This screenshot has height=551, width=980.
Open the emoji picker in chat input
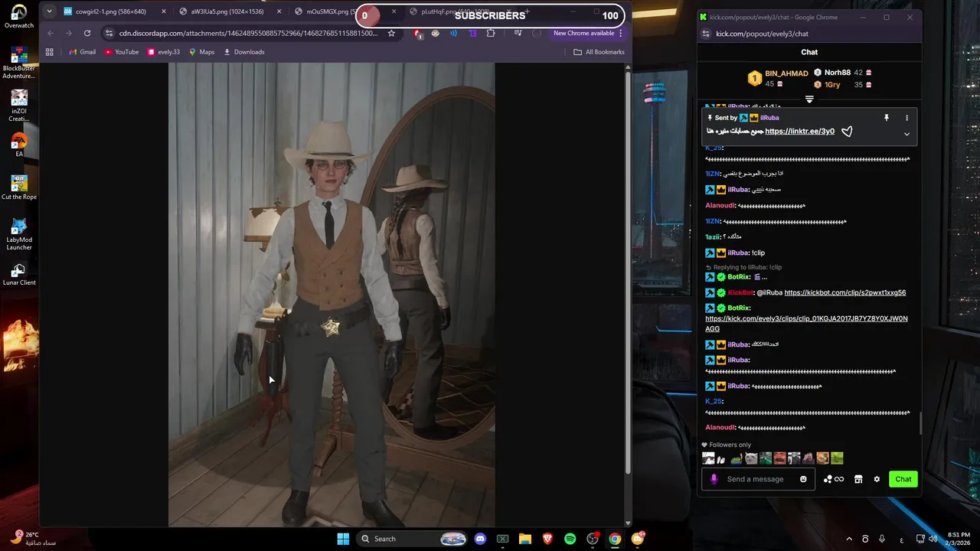803,479
